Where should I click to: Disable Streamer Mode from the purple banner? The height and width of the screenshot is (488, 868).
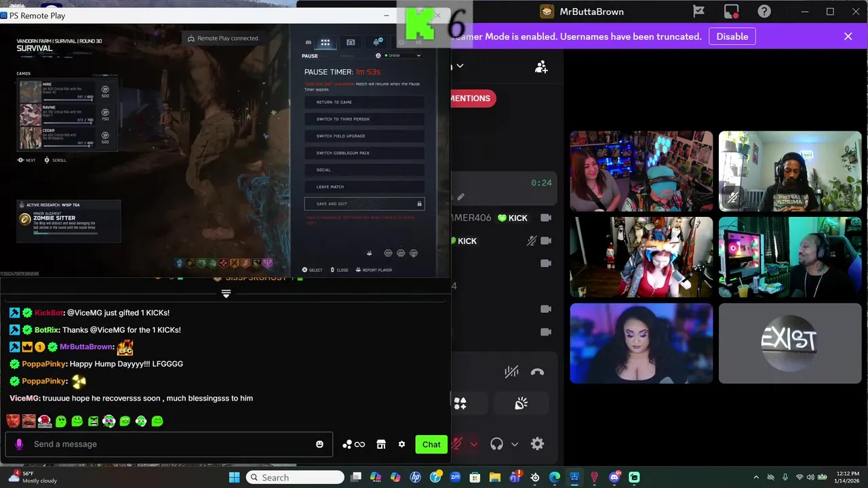coord(732,37)
